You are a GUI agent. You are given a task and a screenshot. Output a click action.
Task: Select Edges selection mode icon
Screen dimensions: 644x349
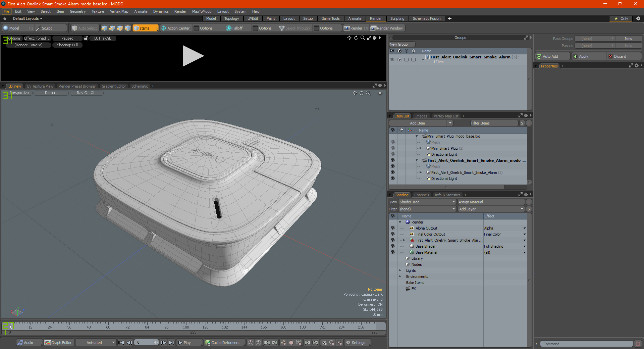coord(112,28)
